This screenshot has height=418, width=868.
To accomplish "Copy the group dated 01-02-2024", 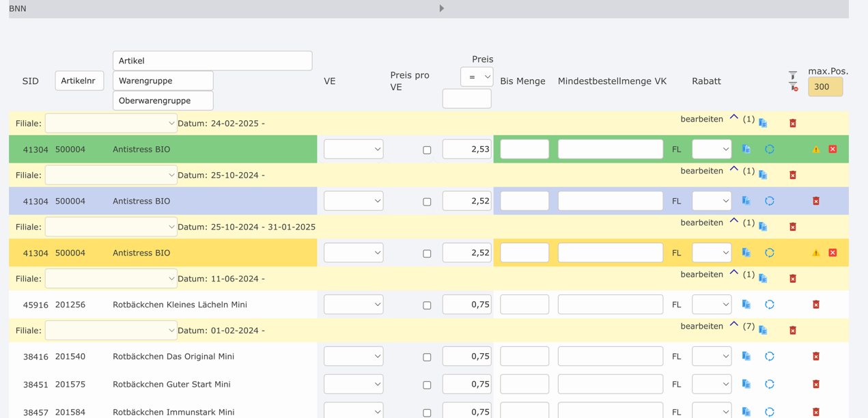I will 763,331.
